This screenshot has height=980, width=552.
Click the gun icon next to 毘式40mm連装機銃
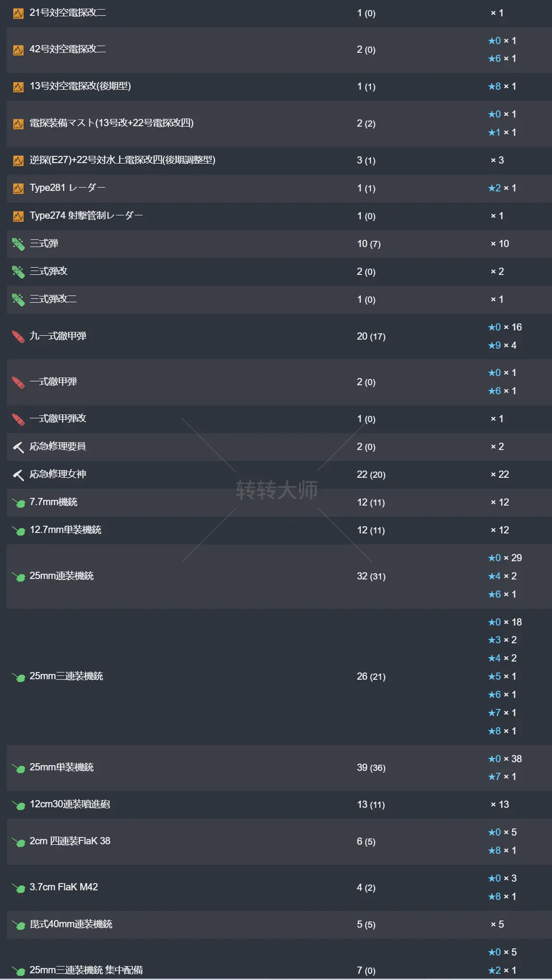(19, 925)
